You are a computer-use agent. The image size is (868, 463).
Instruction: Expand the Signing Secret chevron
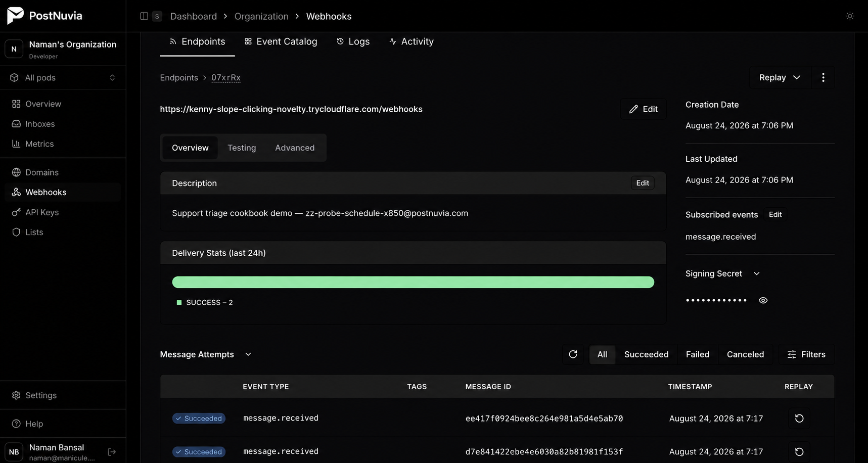[756, 273]
